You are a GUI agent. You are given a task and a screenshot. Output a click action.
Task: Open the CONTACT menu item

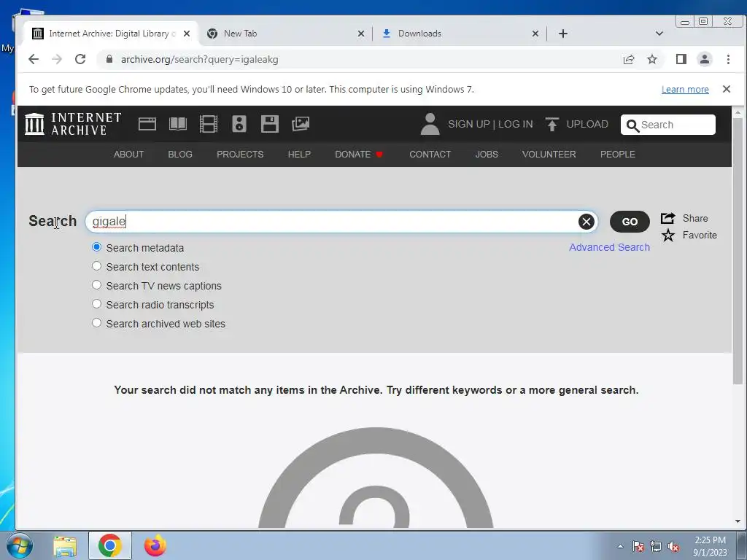click(x=430, y=155)
